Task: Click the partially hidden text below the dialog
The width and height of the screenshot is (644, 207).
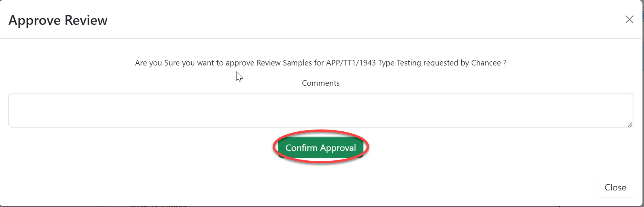Action: [158, 205]
